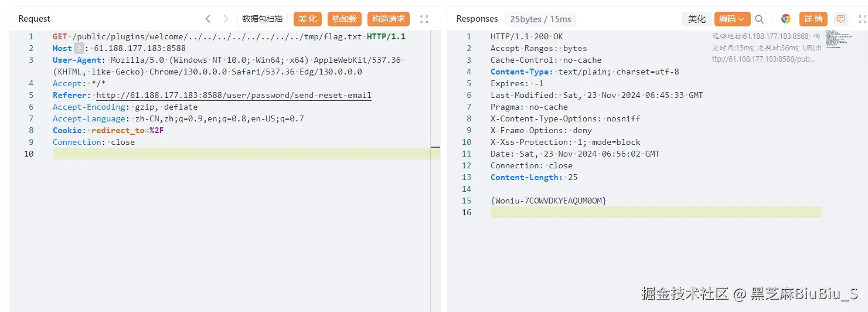Click the 构造请求 build request button
Screen dimensions: 868x312
[x=389, y=19]
